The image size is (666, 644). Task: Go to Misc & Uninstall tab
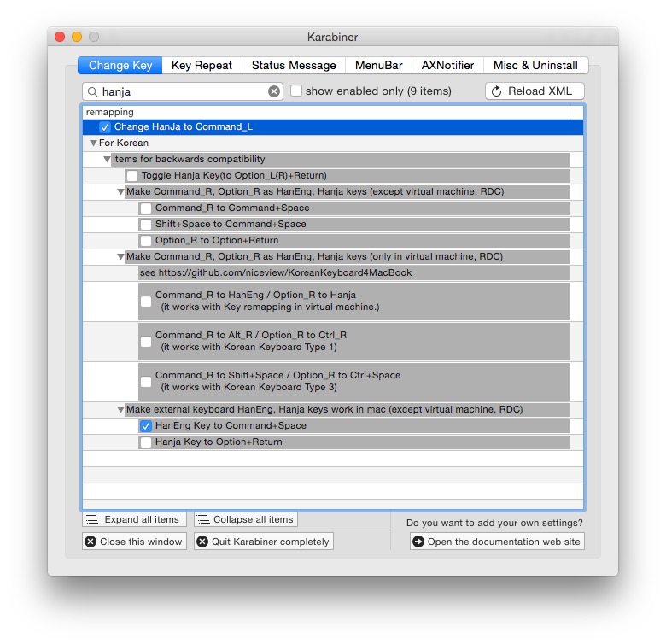click(x=535, y=66)
